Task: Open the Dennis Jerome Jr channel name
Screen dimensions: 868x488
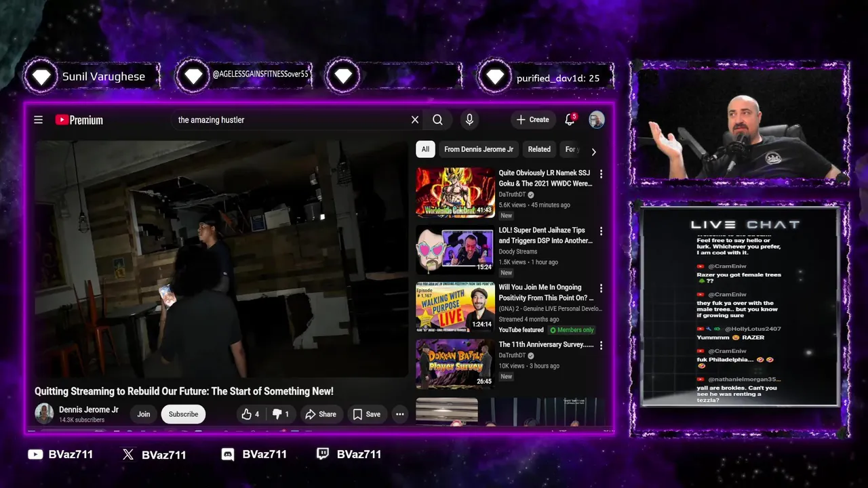Action: [89, 409]
